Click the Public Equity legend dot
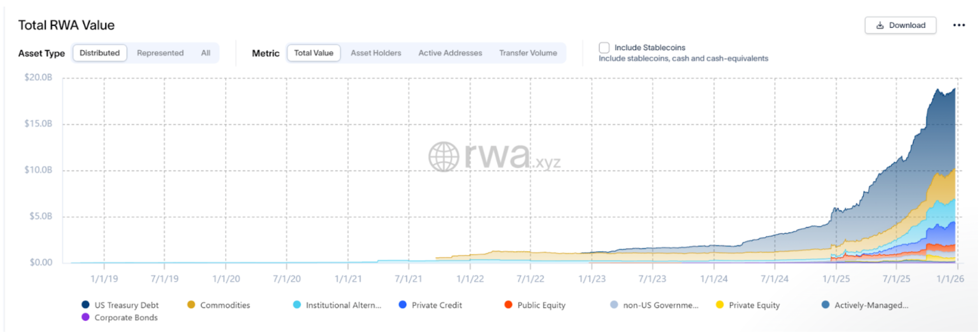The height and width of the screenshot is (333, 980). pyautogui.click(x=508, y=305)
